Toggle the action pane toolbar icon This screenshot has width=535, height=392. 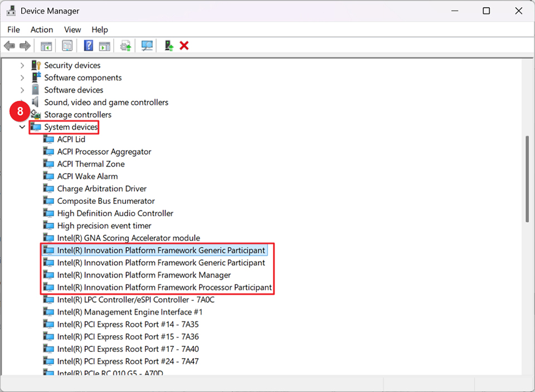click(105, 46)
